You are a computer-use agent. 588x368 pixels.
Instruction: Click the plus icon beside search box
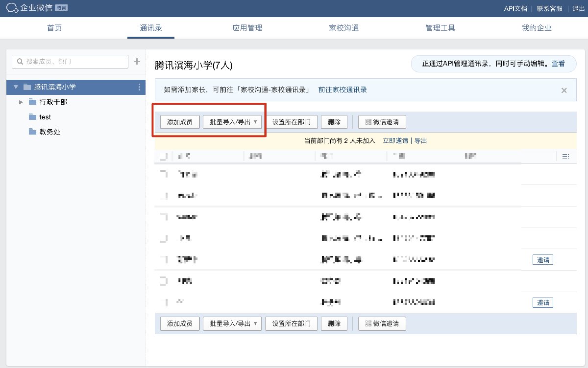click(x=137, y=62)
